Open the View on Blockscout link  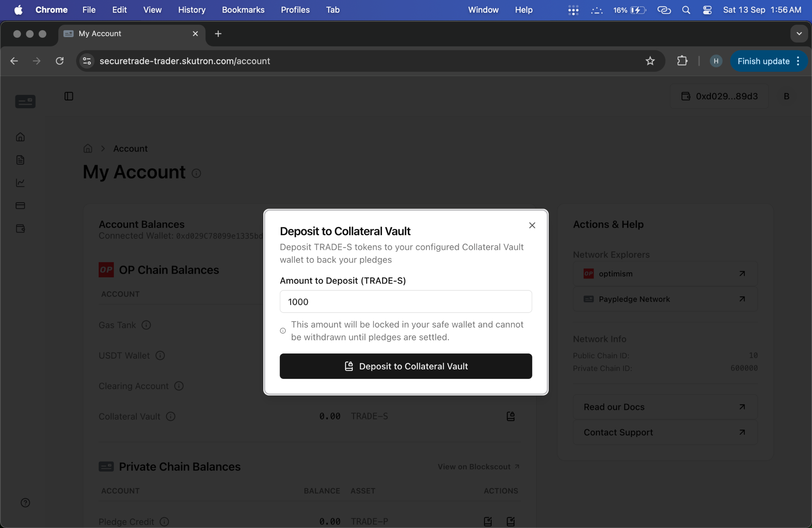coord(478,467)
